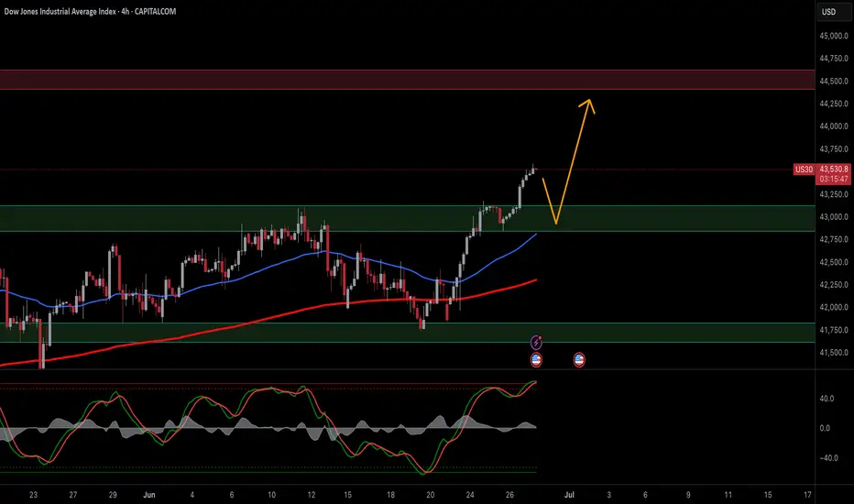Screen dimensions: 854x504
Task: Click the 0.0 oscillator scale label
Action: (825, 428)
